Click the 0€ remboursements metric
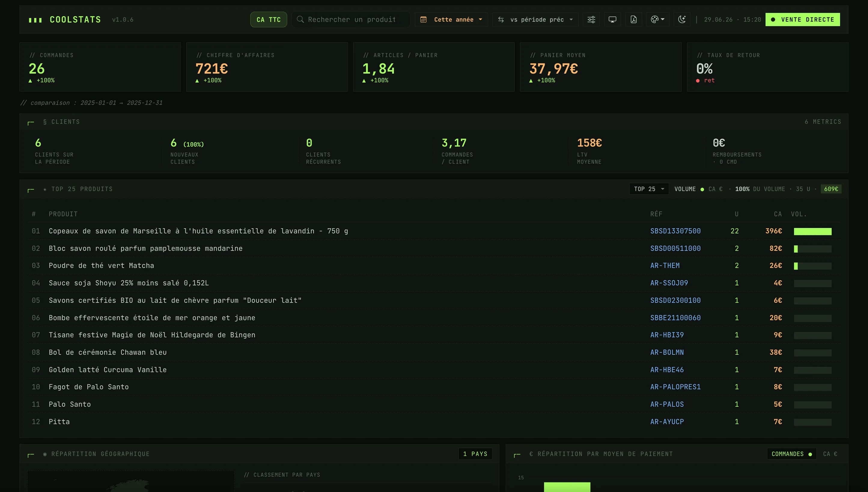The image size is (868, 492). (719, 143)
